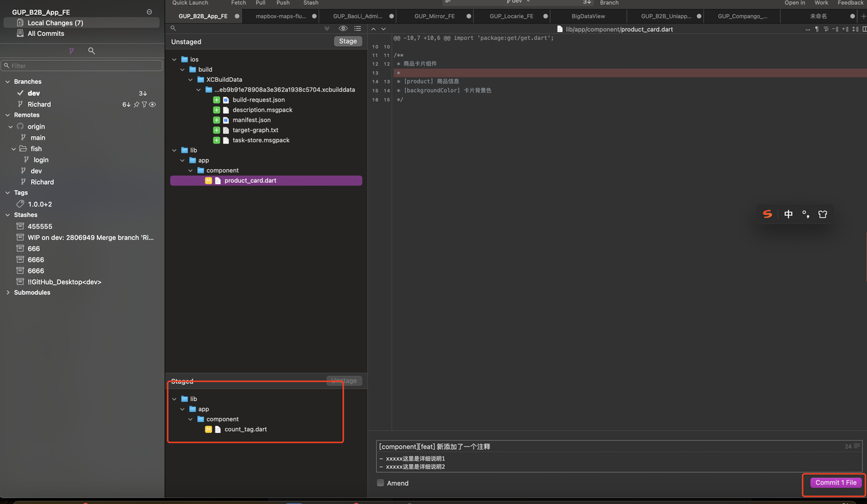Open the All Commits view
This screenshot has width=867, height=504.
pos(46,33)
